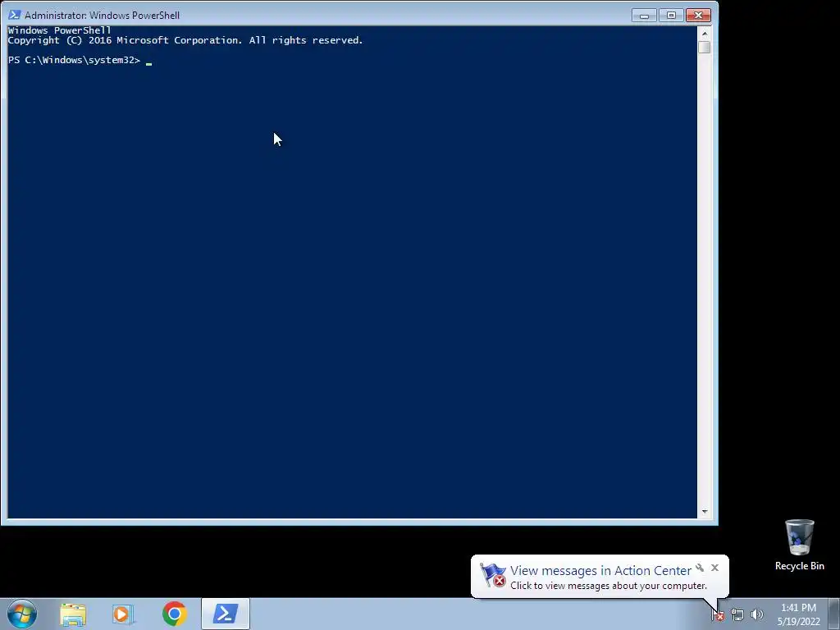Maximize the PowerShell window
The width and height of the screenshot is (840, 630).
tap(671, 16)
